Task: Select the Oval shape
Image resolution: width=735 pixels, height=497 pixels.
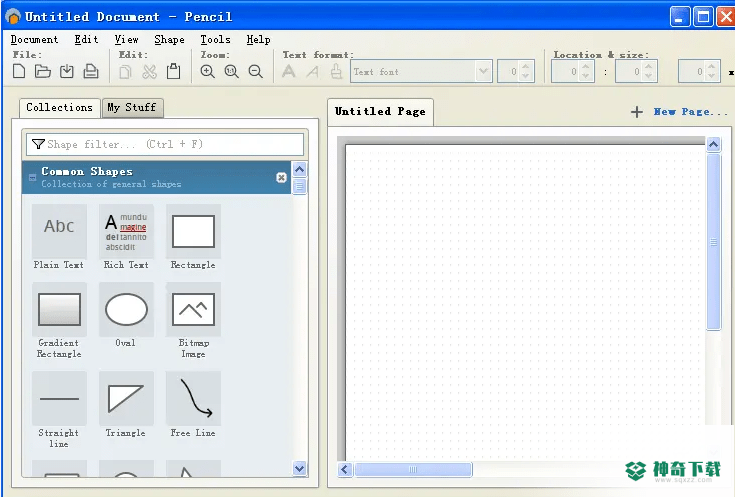Action: (126, 315)
